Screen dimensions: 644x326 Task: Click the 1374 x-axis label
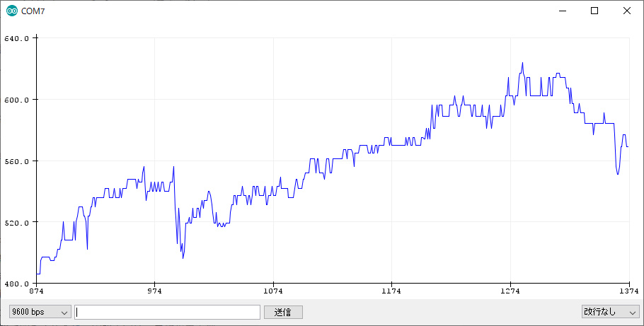coord(629,291)
